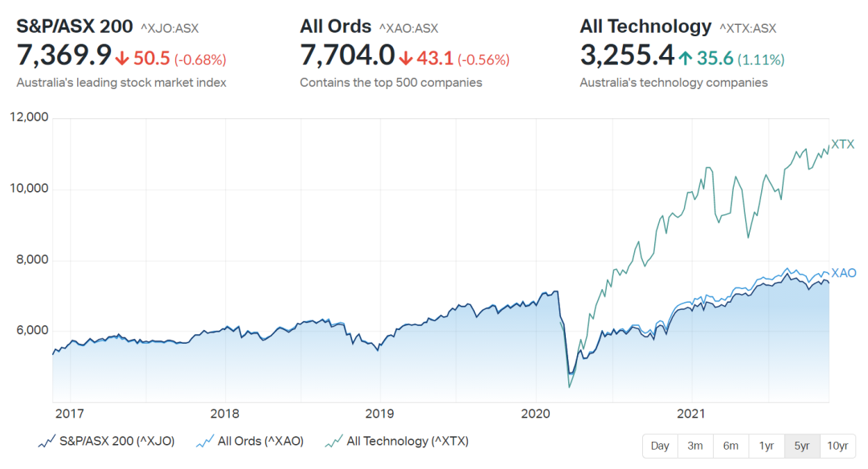Click the green up arrow beside 35.6
The image size is (868, 469).
(x=686, y=58)
